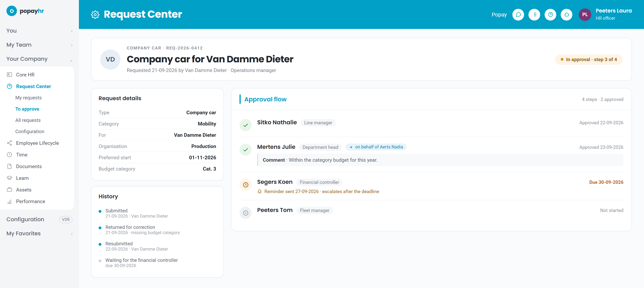Go to home via house icon
Screen dimensions: 644x288
567,14
